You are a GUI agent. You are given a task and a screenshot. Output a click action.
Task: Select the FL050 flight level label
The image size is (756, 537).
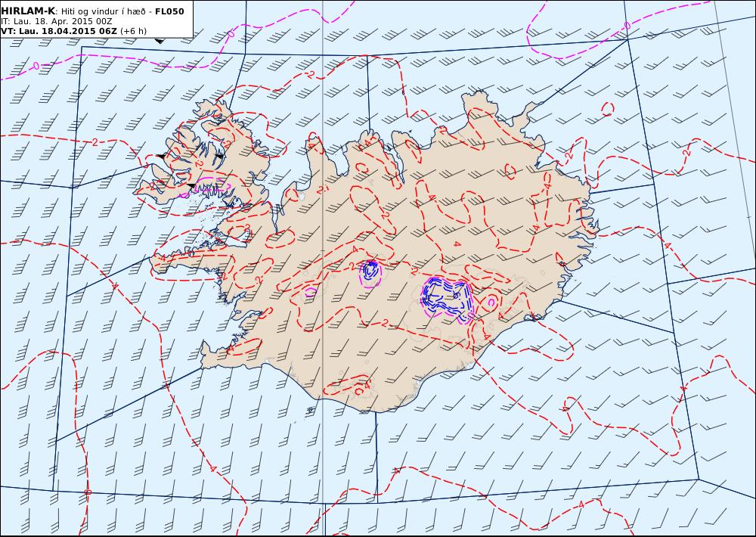[x=169, y=11]
